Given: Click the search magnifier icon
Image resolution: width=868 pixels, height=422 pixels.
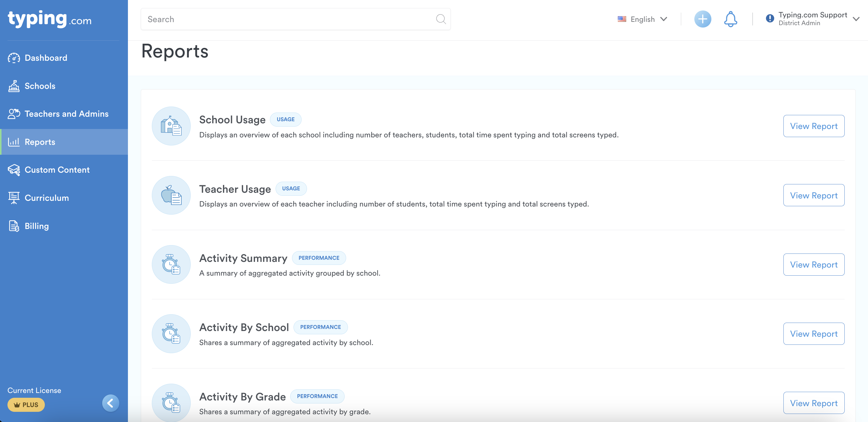Looking at the screenshot, I should 441,19.
